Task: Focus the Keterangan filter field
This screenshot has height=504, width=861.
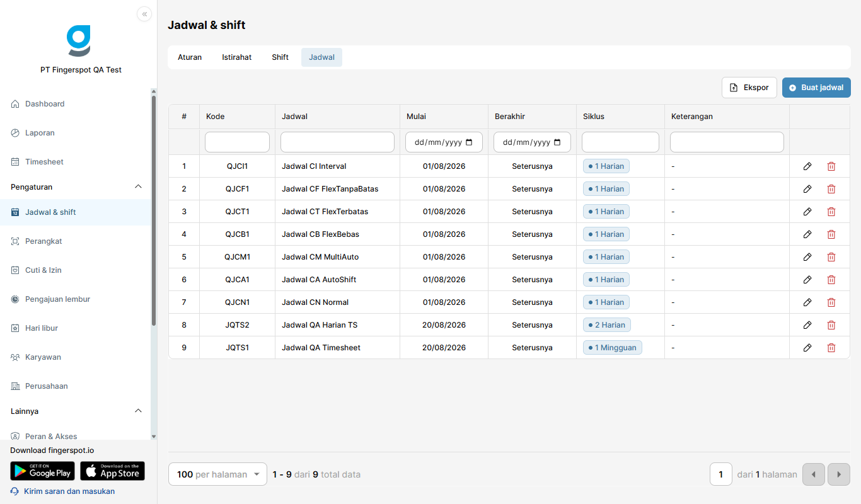Action: pyautogui.click(x=727, y=142)
